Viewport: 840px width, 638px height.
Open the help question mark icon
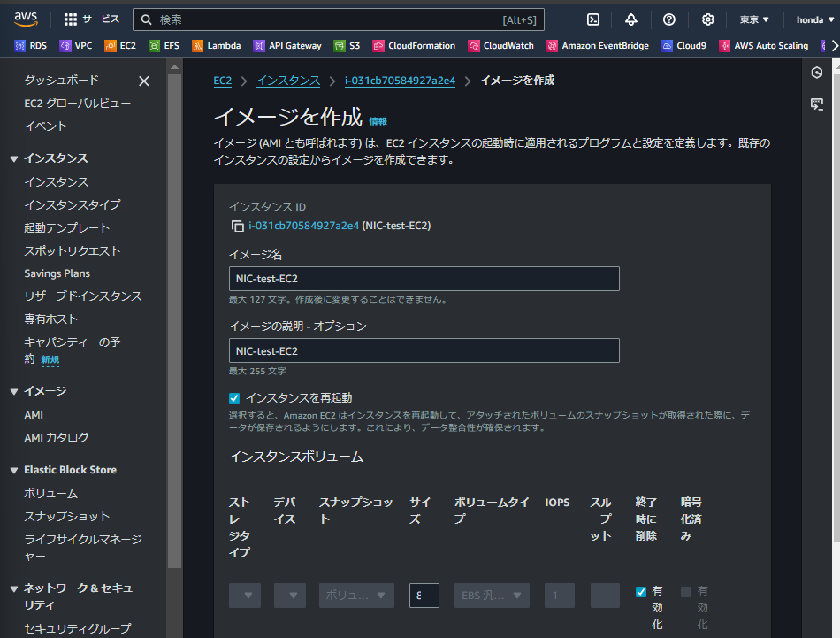(669, 19)
